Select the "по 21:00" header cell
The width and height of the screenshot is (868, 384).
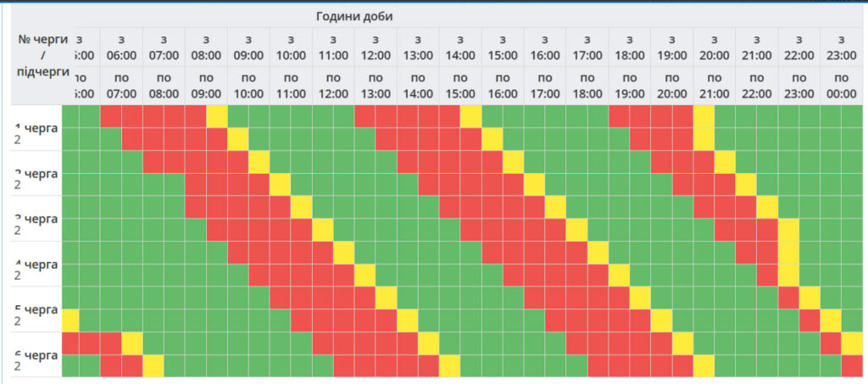[715, 86]
